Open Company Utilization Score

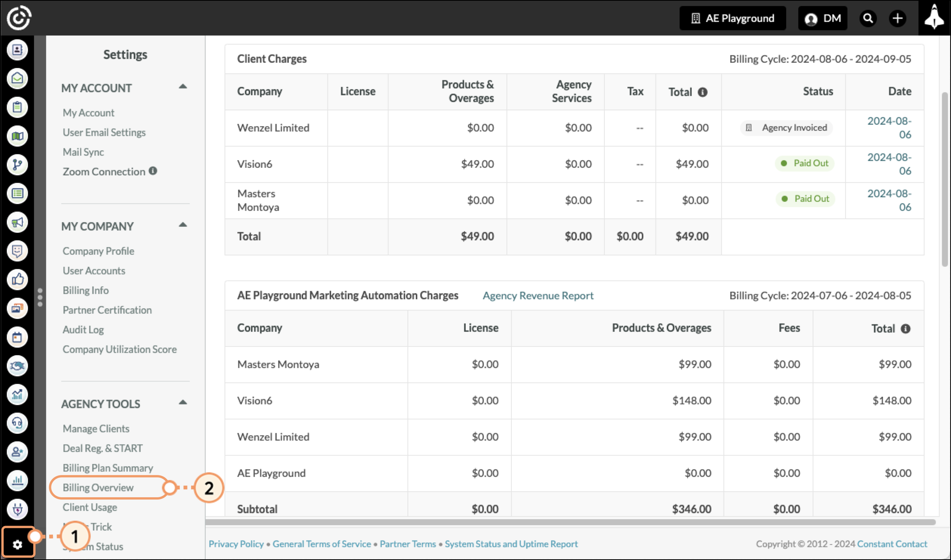[x=120, y=349]
